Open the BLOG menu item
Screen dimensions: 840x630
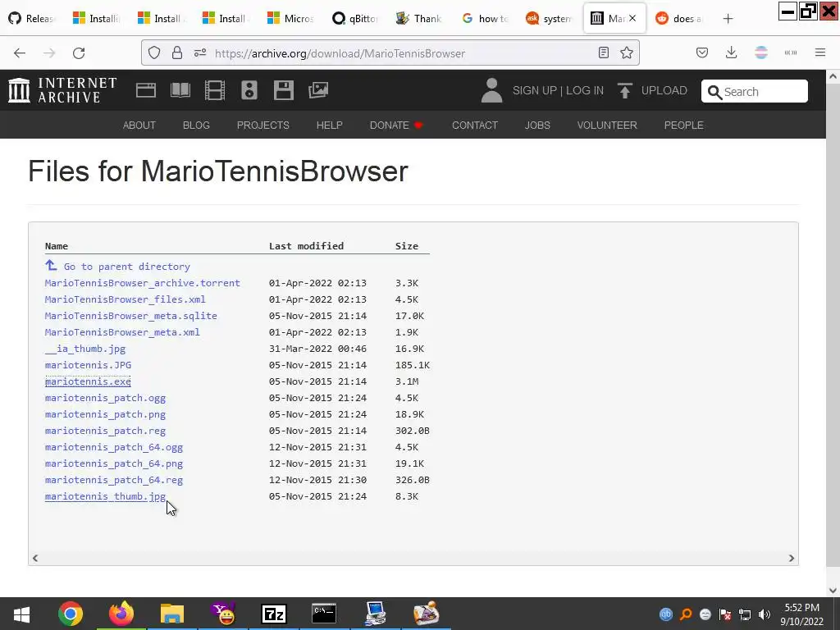coord(196,125)
